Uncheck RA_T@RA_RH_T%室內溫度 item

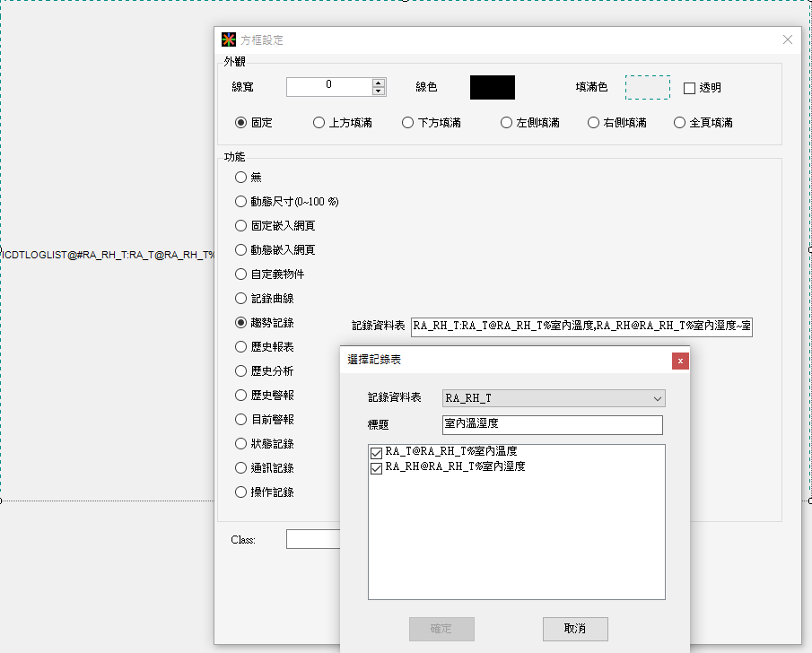377,453
